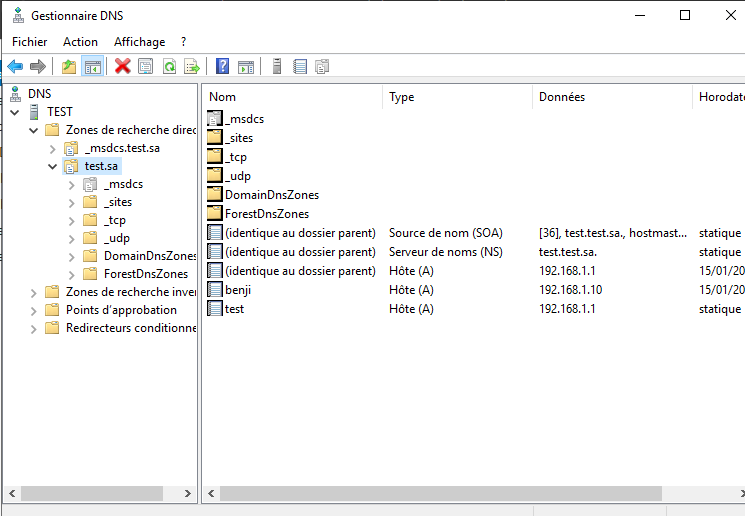Expand the _msdcs.test.sa tree node

(53, 148)
